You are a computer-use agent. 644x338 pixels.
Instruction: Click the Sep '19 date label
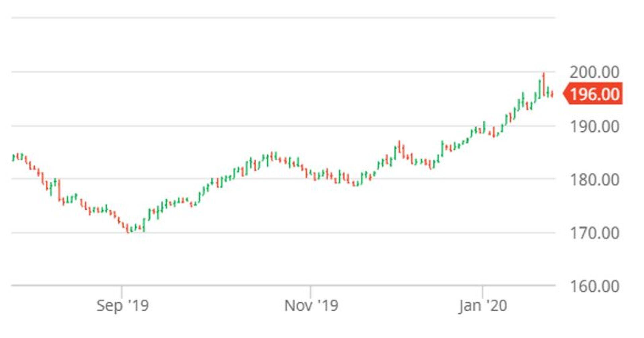[122, 305]
